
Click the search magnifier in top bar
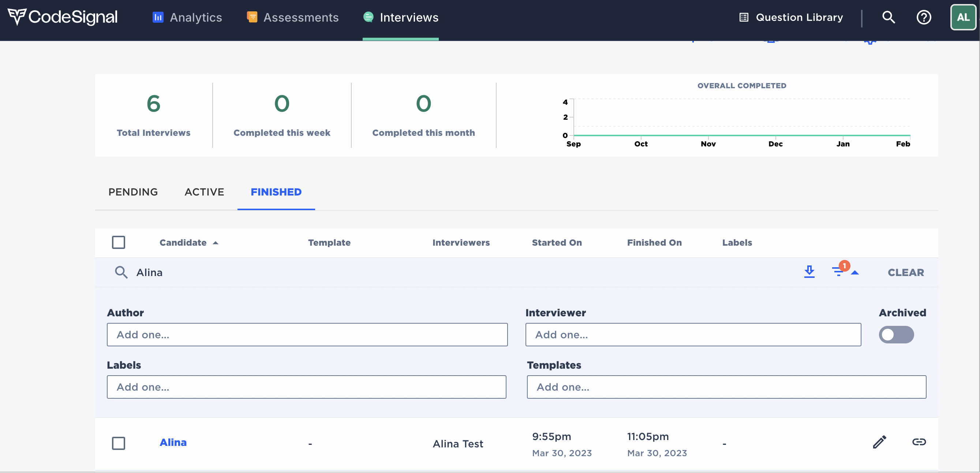click(x=888, y=17)
